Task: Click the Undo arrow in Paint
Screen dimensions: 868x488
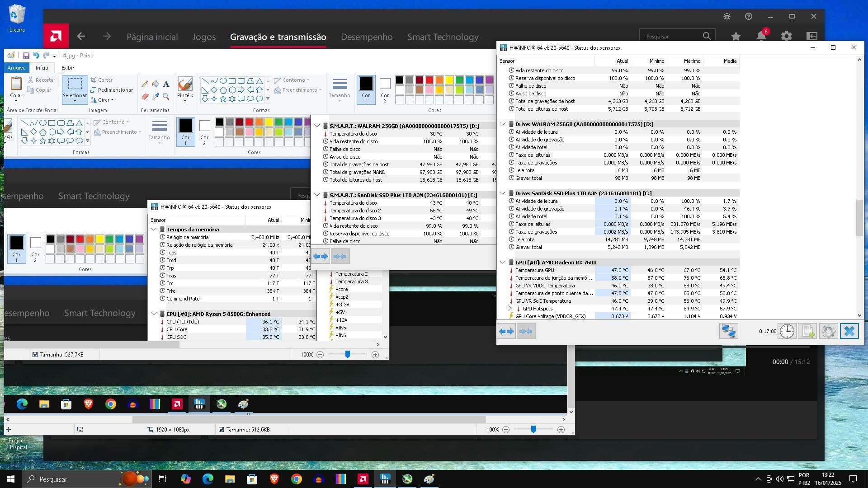Action: tap(36, 56)
